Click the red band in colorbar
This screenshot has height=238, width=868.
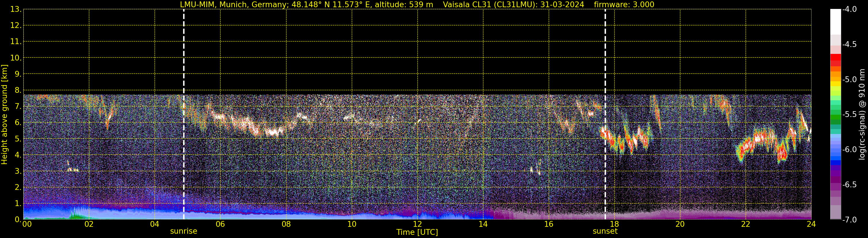click(x=835, y=60)
